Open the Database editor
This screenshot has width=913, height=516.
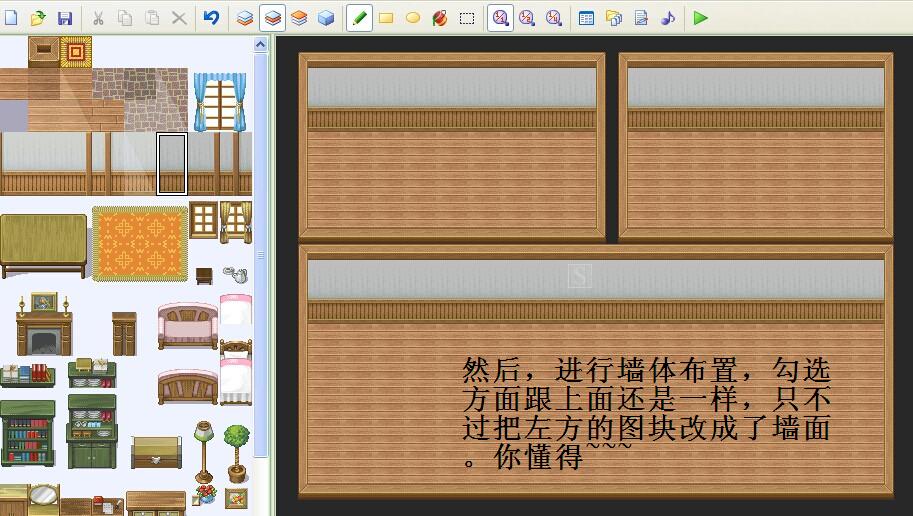(x=586, y=18)
